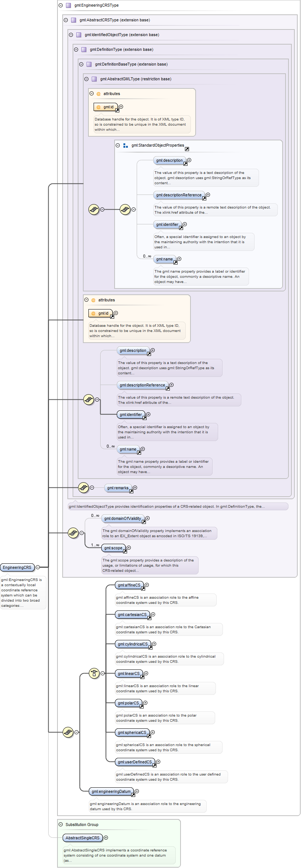Collapse the Substitution Group panel
Image resolution: width=301 pixels, height=868 pixels.
(x=61, y=825)
